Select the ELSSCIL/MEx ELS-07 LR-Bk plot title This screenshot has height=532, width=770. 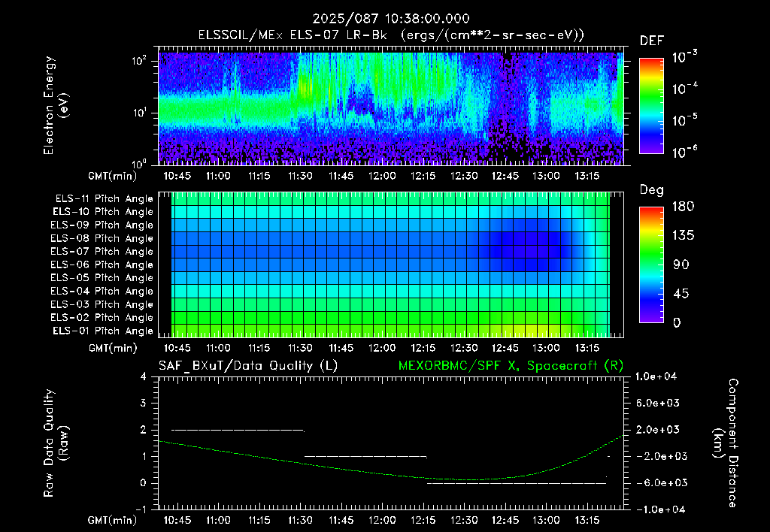tap(391, 35)
